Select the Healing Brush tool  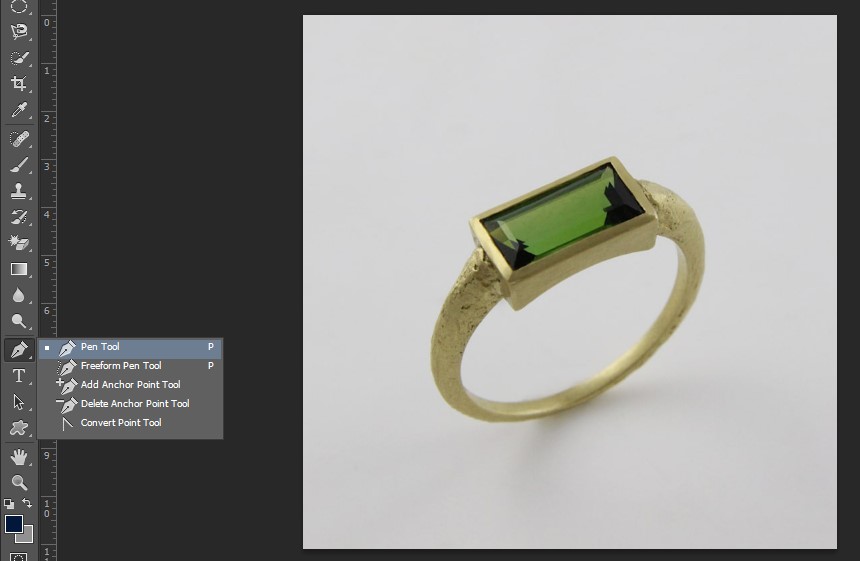pyautogui.click(x=19, y=139)
